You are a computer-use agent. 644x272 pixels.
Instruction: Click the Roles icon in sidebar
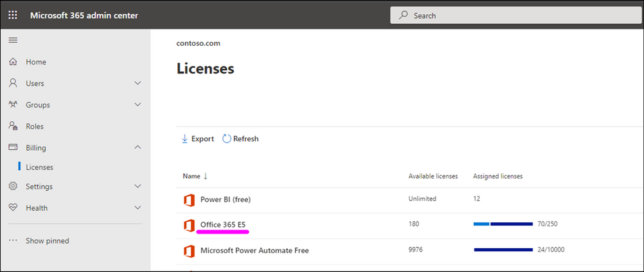click(x=13, y=126)
